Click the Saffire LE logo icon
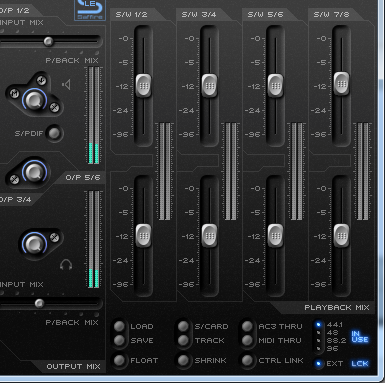This screenshot has height=383, width=385. click(x=90, y=10)
